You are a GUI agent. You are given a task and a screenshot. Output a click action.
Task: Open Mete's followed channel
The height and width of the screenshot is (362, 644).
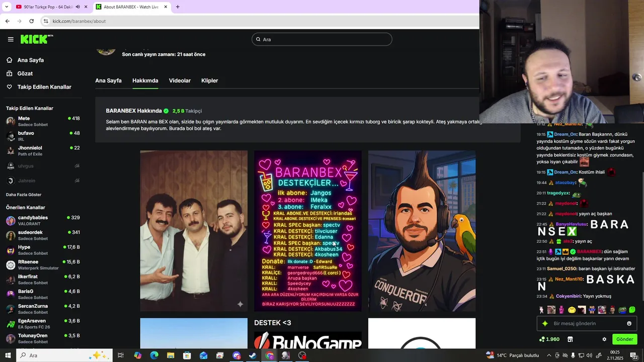click(x=43, y=121)
